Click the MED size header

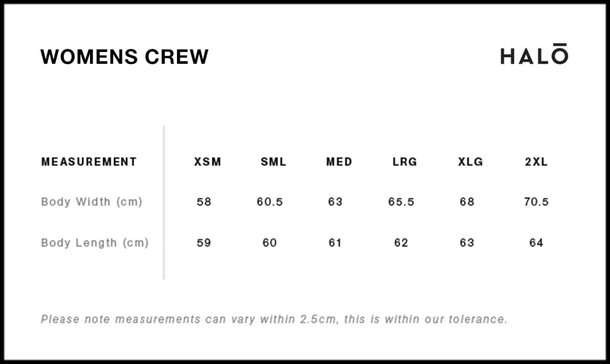(x=339, y=162)
